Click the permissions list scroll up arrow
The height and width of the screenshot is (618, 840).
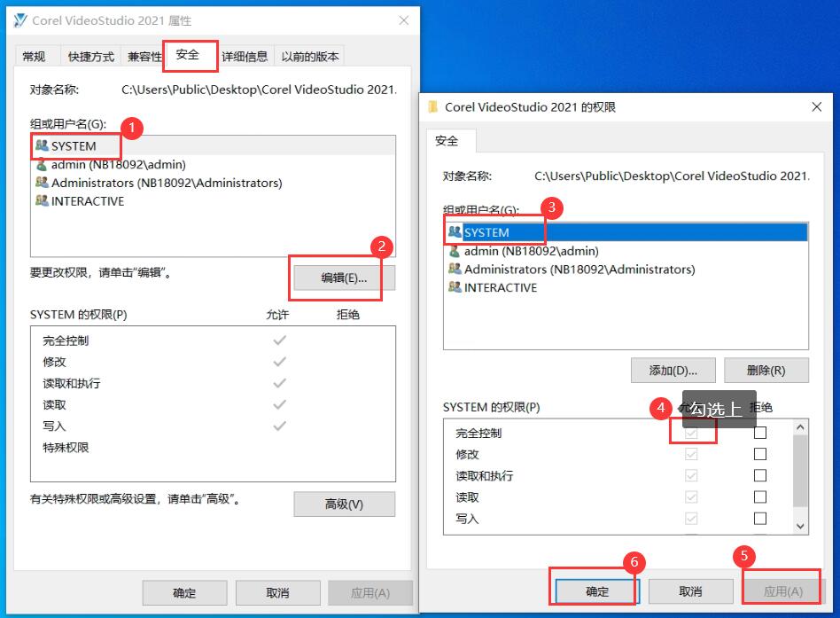coord(800,427)
